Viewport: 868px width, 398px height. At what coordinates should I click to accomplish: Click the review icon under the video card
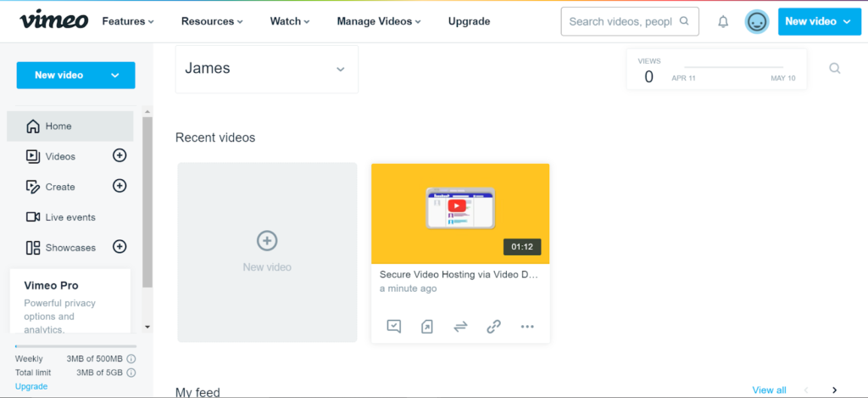(393, 327)
